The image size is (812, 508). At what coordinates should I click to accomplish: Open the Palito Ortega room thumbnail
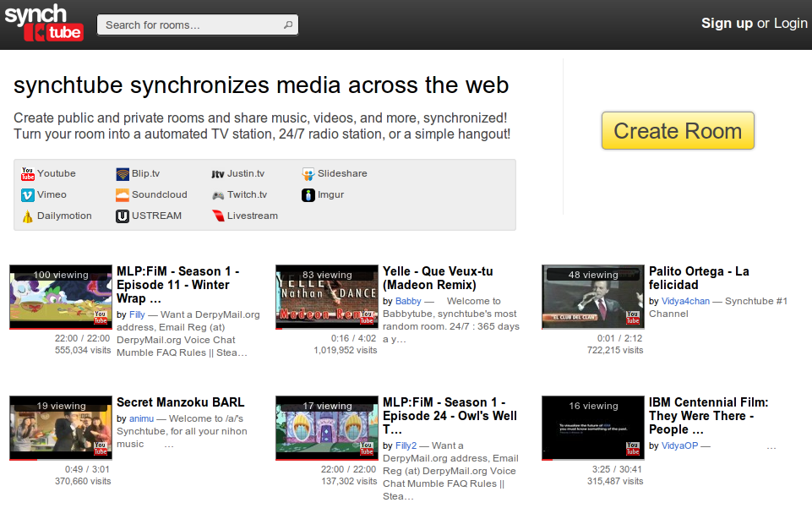(x=591, y=297)
